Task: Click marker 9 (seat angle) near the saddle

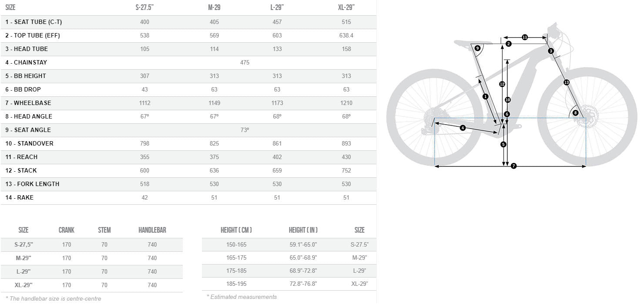Action: [477, 48]
